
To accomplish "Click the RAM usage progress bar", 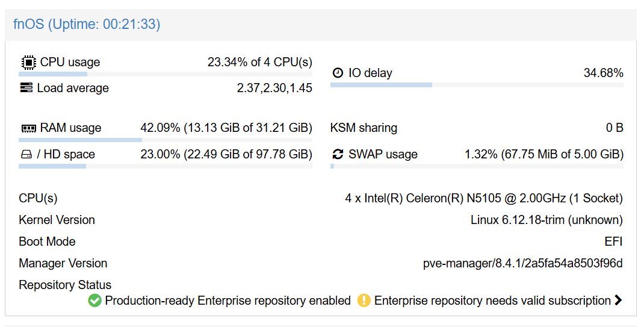I will pos(165,140).
